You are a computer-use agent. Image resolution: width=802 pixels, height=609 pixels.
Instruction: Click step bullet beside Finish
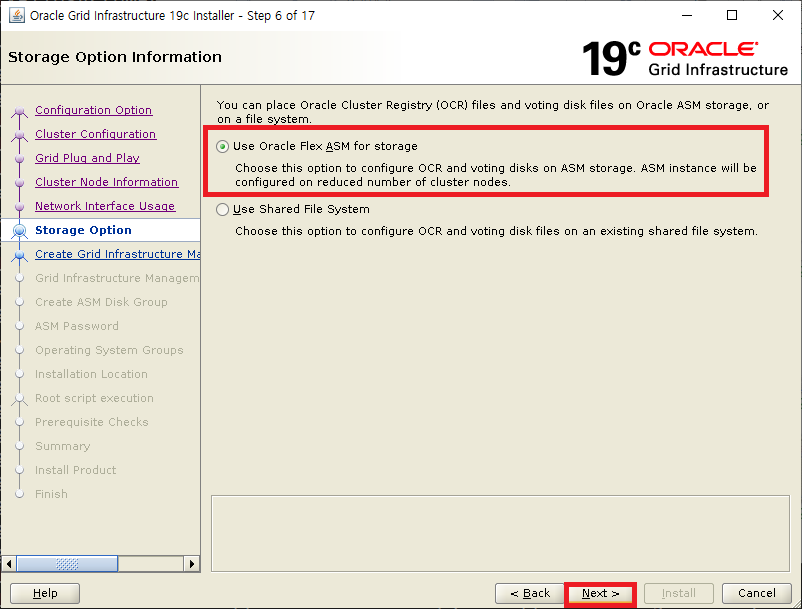pos(19,494)
